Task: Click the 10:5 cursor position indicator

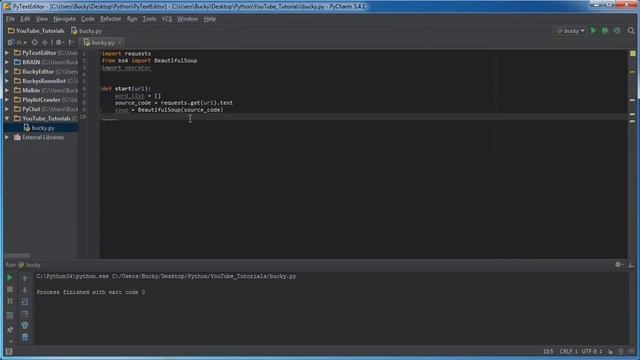Action: pyautogui.click(x=548, y=351)
